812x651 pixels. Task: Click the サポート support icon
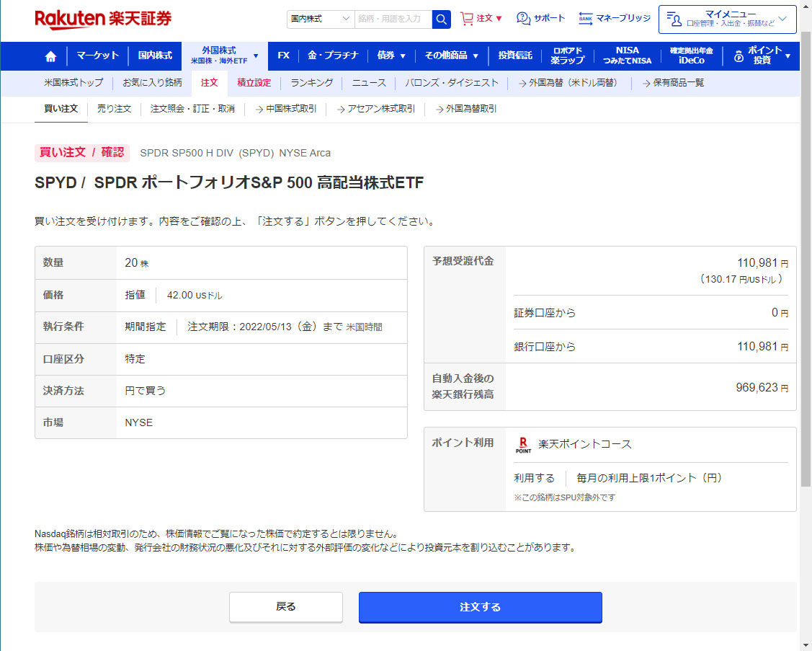click(x=524, y=18)
